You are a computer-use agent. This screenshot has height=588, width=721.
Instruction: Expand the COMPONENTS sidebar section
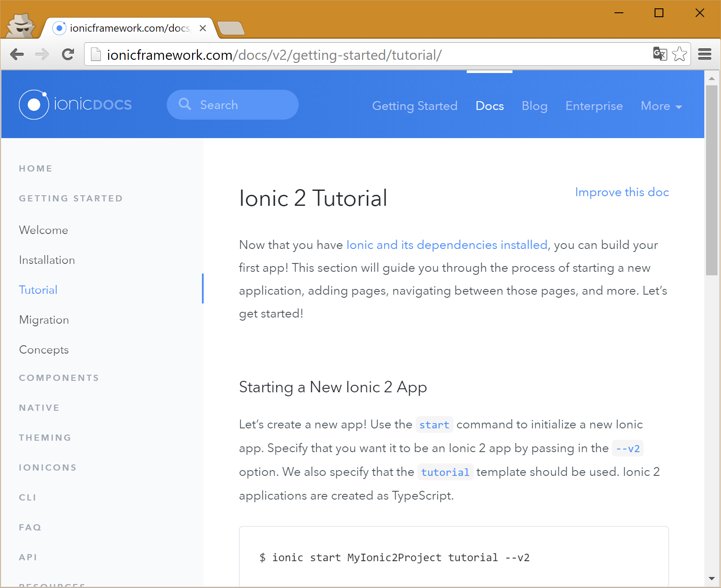coord(59,378)
